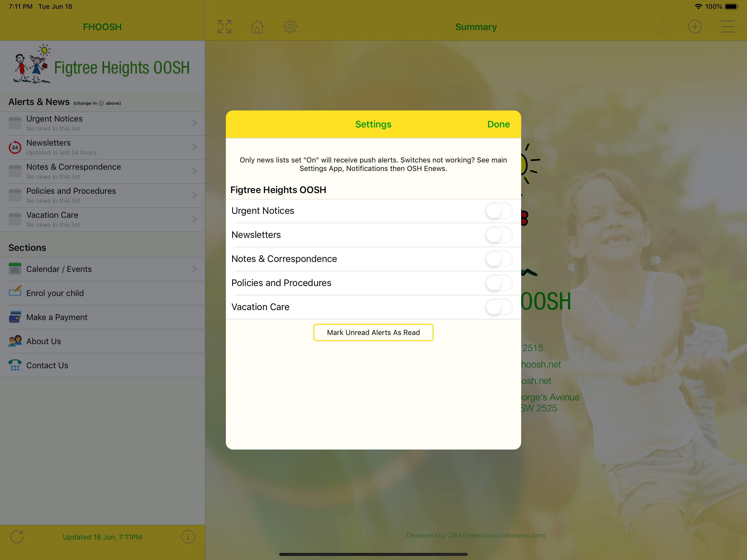Viewport: 747px width, 560px height.
Task: Tap the Notes & Correspondence folder icon
Action: pos(15,171)
